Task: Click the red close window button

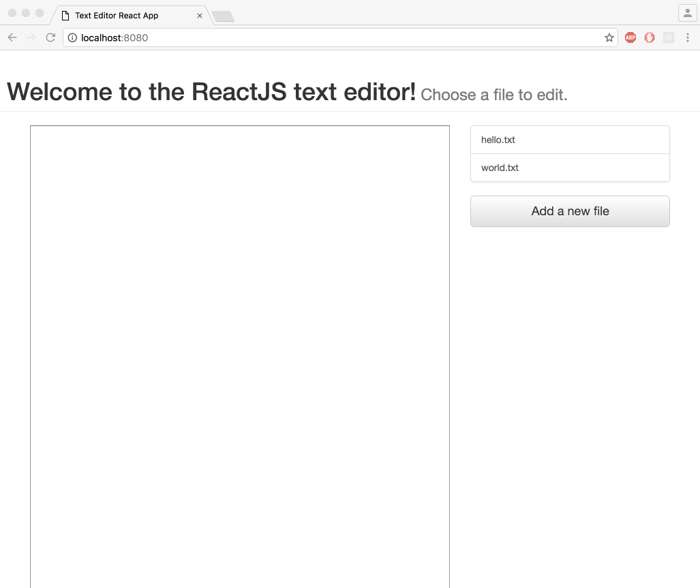Action: (x=12, y=13)
